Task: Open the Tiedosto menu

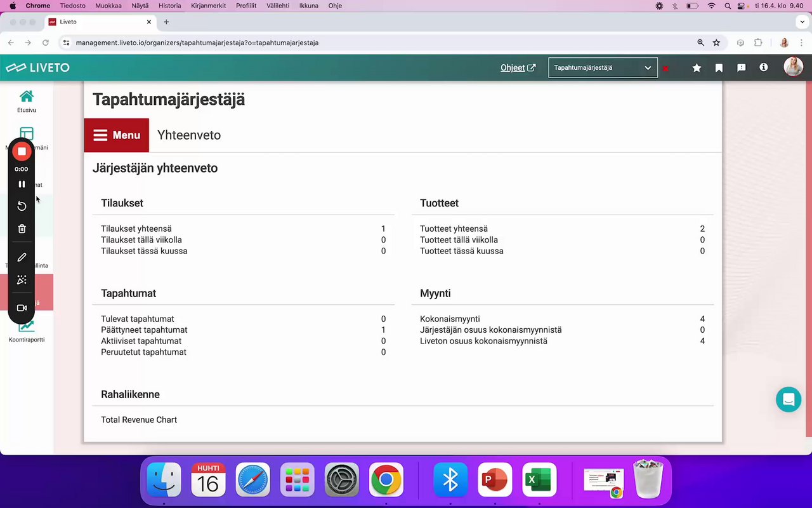Action: (73, 6)
